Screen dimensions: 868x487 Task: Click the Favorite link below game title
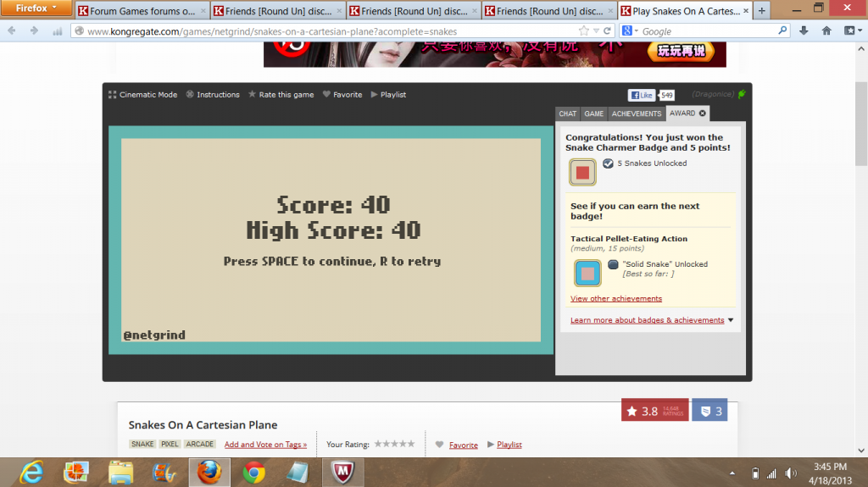click(x=464, y=445)
